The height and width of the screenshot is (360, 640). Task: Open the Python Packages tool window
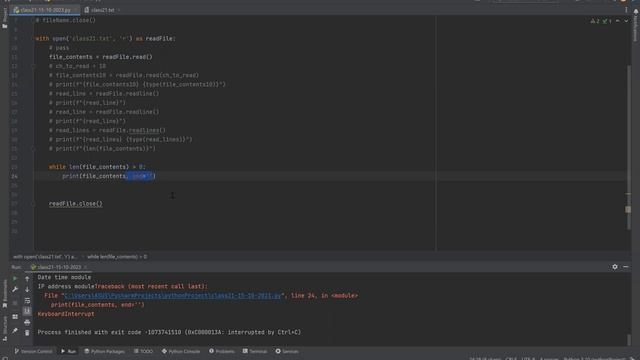[105, 351]
